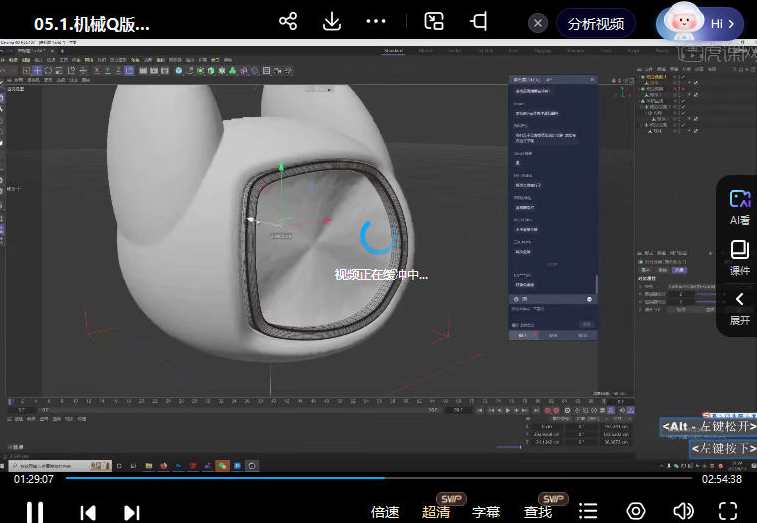Enable picture-in-picture mini window mode
The image size is (757, 523).
coord(434,22)
